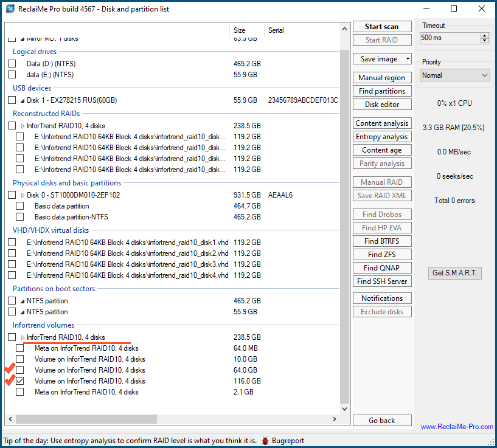Increase Timeout with the spinner up arrow
The height and width of the screenshot is (448, 497).
484,35
